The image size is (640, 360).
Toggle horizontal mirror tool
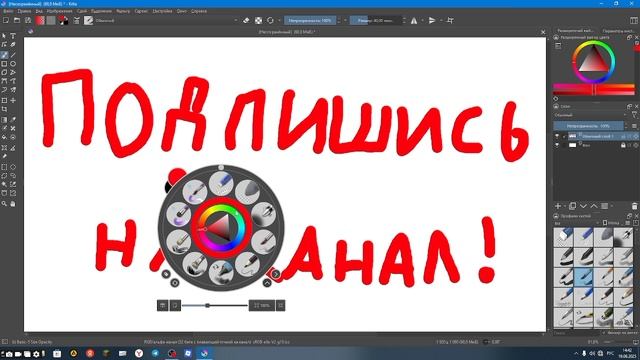[414, 20]
